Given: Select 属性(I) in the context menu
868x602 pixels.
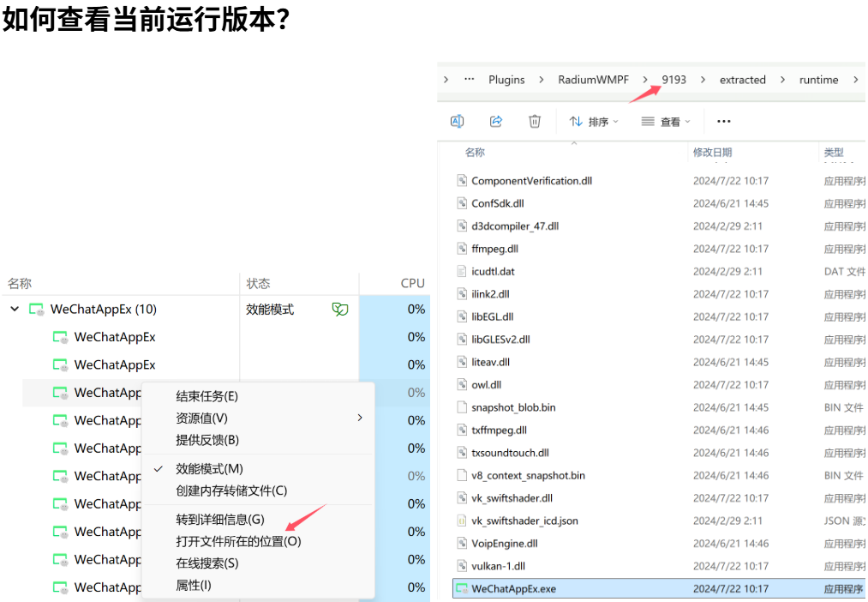Looking at the screenshot, I should 193,585.
